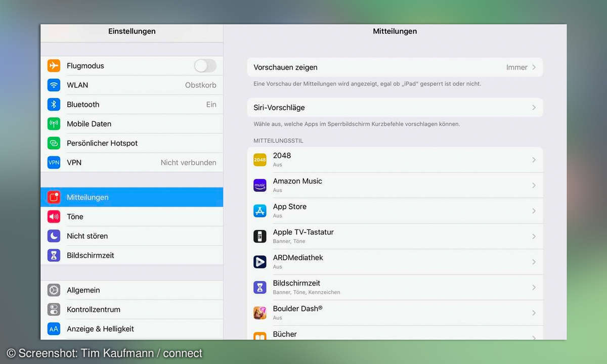
Task: Open Anzeige & Helligkeit settings
Action: (x=132, y=329)
